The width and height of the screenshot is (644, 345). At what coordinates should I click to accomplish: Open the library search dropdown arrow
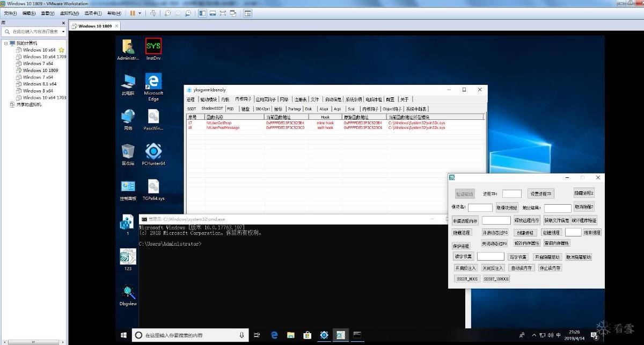click(63, 32)
